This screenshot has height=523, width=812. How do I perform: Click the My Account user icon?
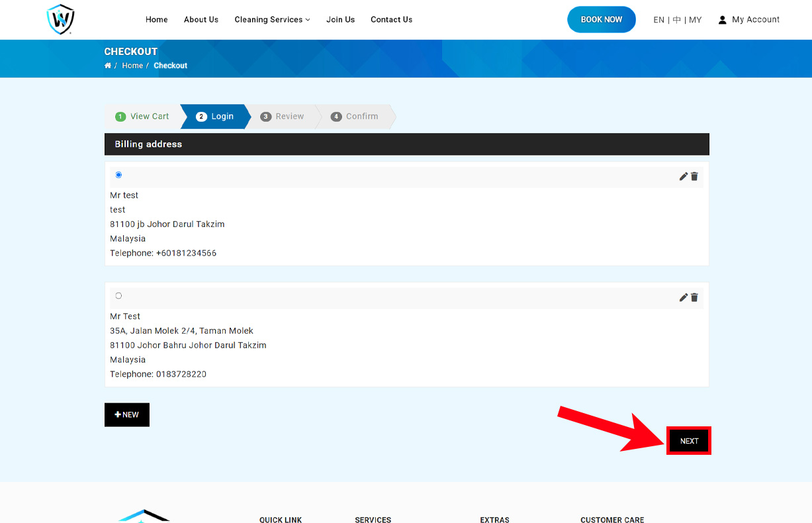tap(722, 20)
